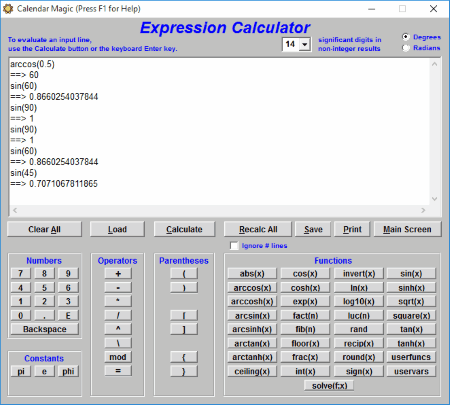Click the mod operator button
This screenshot has height=405, width=450.
click(118, 357)
